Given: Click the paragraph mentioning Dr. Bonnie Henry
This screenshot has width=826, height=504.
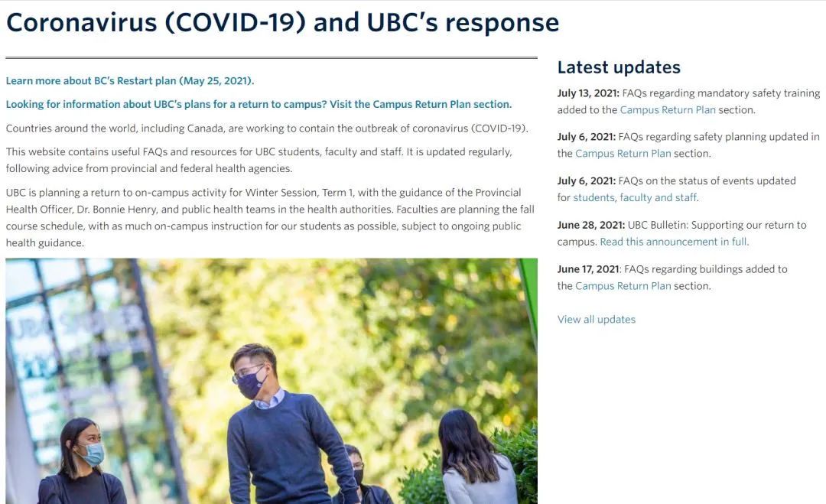Looking at the screenshot, I should 270,217.
